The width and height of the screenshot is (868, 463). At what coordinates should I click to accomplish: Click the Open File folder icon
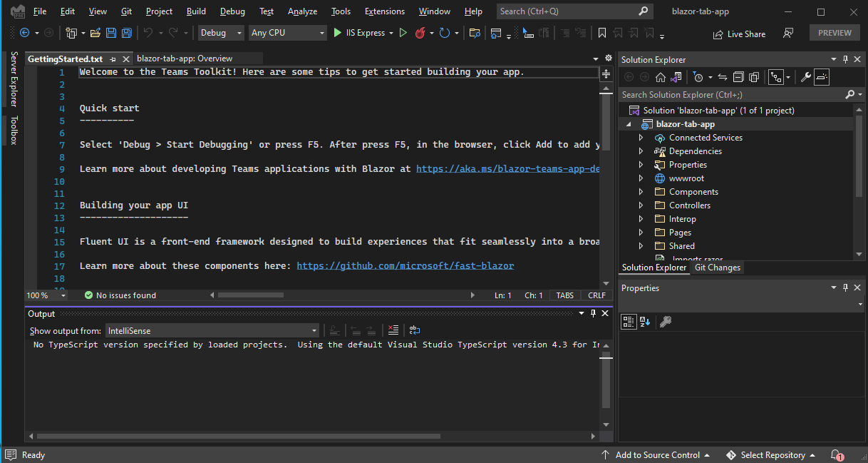[x=96, y=33]
